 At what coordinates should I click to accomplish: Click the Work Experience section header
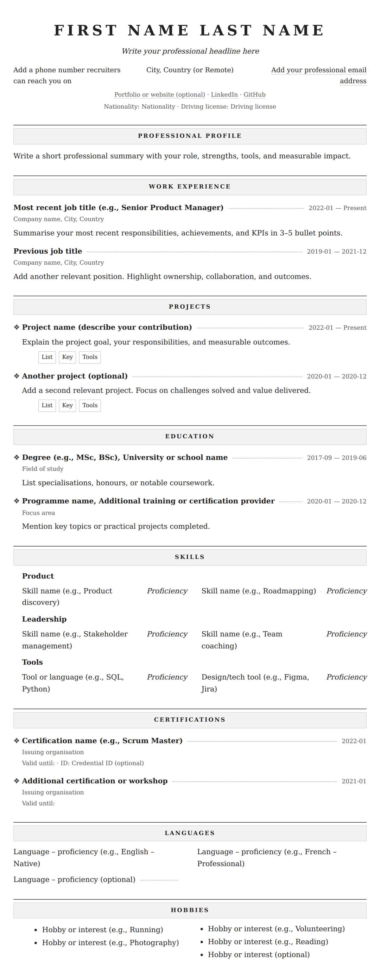(190, 187)
